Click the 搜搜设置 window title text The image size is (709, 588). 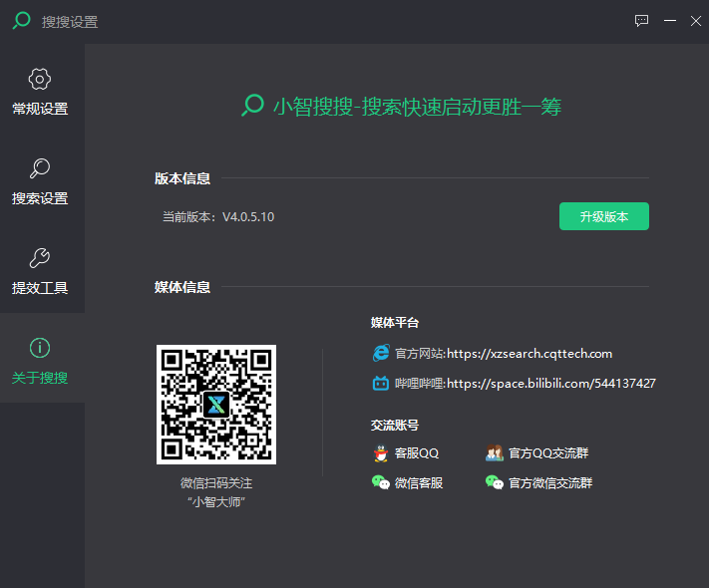tap(70, 22)
